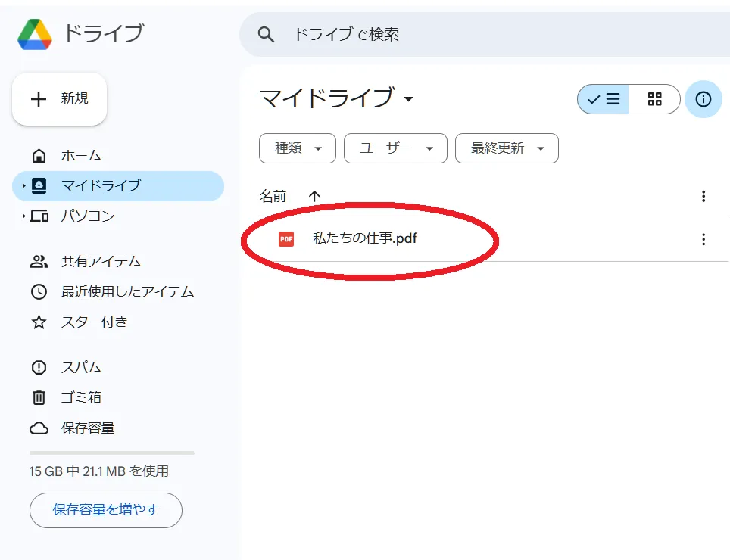Screen dimensions: 730x560
Task: Open ゴミ箱 trash in sidebar
Action: [80, 397]
